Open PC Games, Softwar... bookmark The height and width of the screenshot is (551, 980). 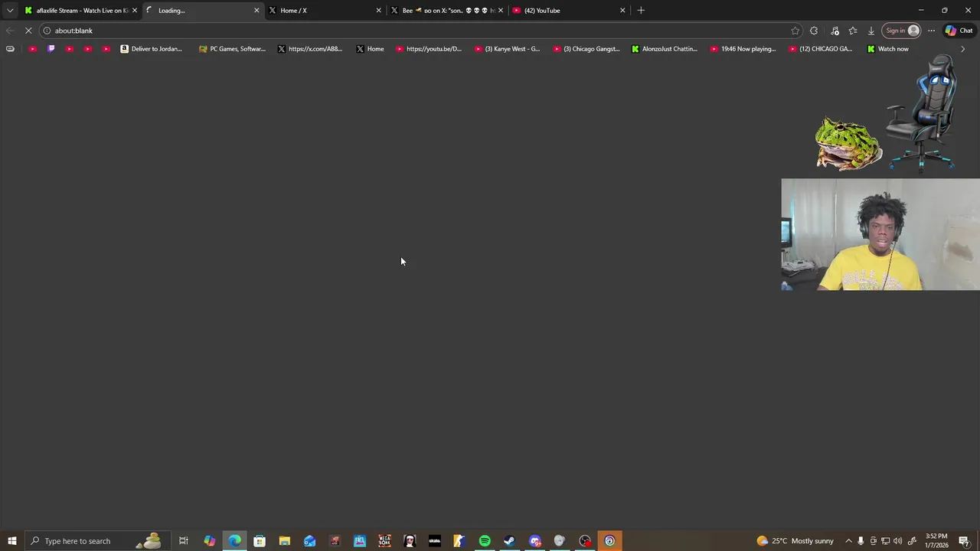232,49
